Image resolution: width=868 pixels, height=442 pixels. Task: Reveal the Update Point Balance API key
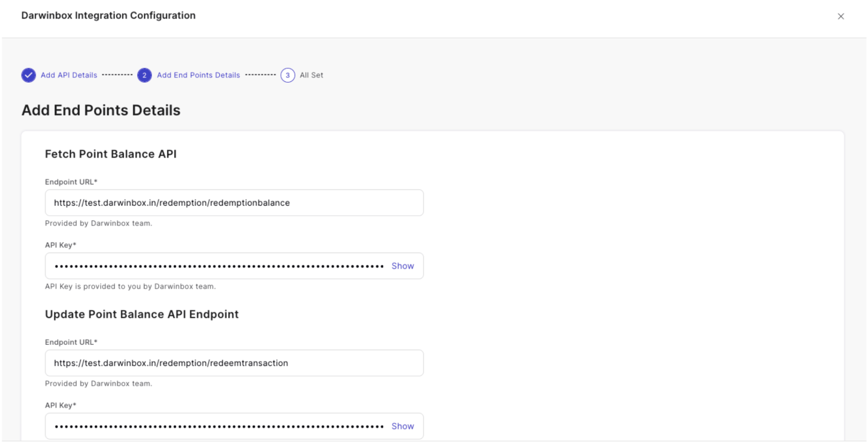(403, 426)
